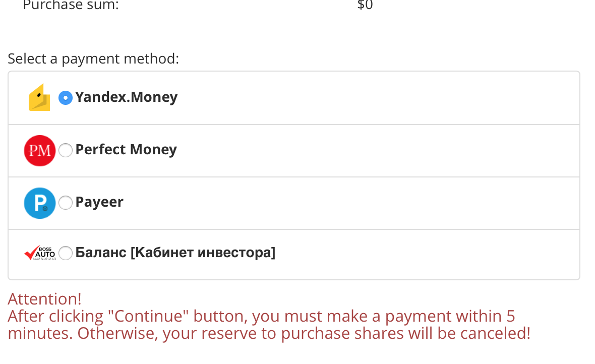
Task: Click the Payeer text label
Action: point(99,202)
